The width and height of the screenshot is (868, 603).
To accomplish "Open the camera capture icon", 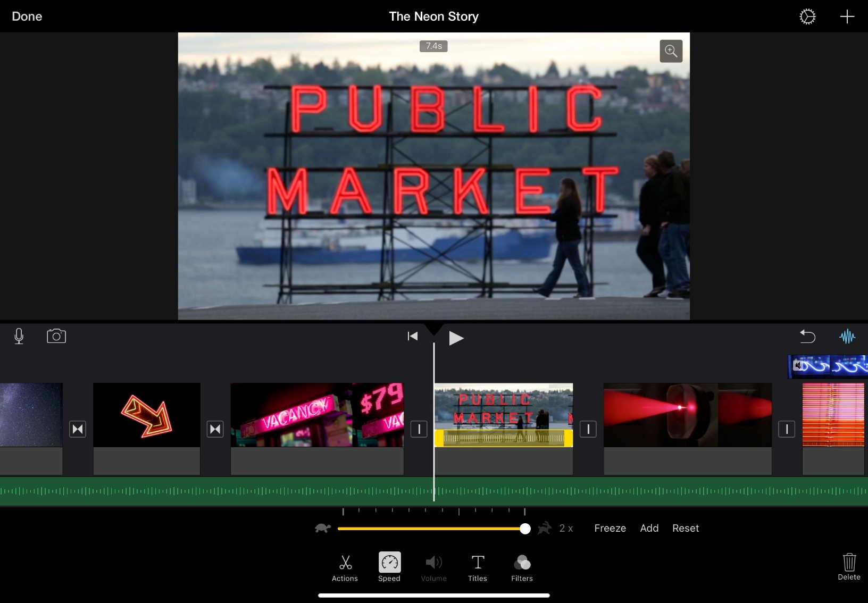I will tap(56, 336).
